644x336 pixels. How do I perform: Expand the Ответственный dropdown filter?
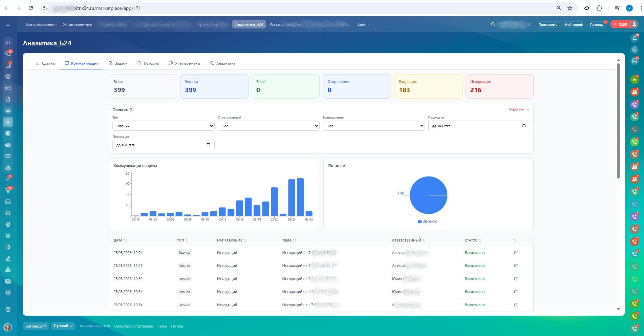coord(268,126)
